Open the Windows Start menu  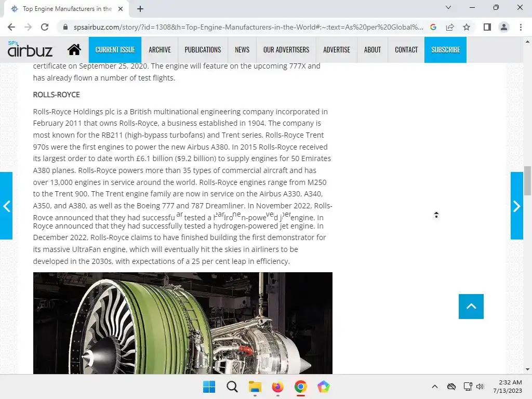209,387
